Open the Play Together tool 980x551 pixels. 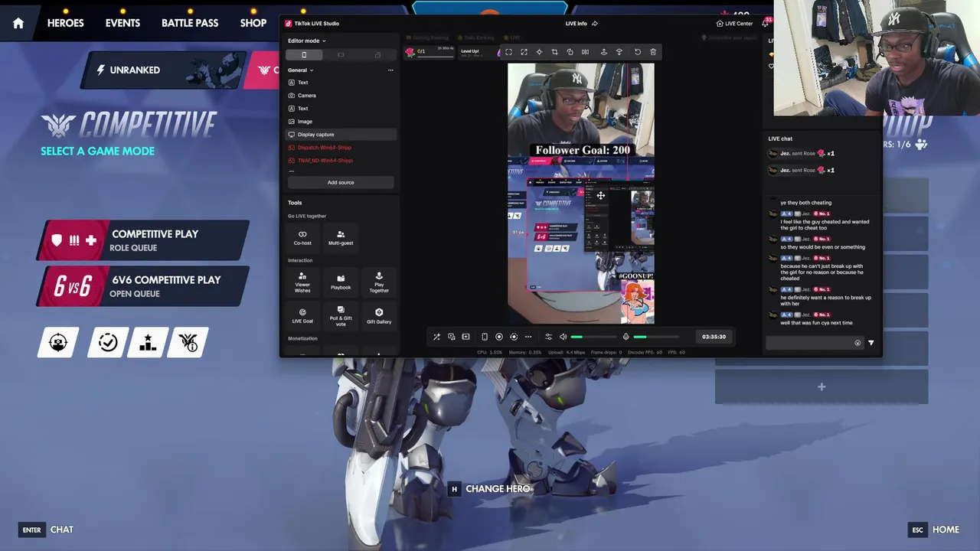(x=379, y=282)
